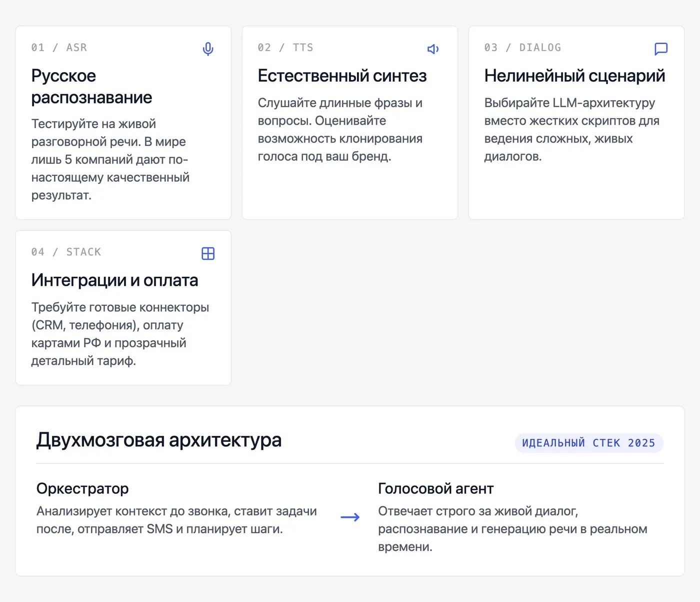
Task: Select the «Нелинейный сценарий» heading
Action: coord(575,76)
